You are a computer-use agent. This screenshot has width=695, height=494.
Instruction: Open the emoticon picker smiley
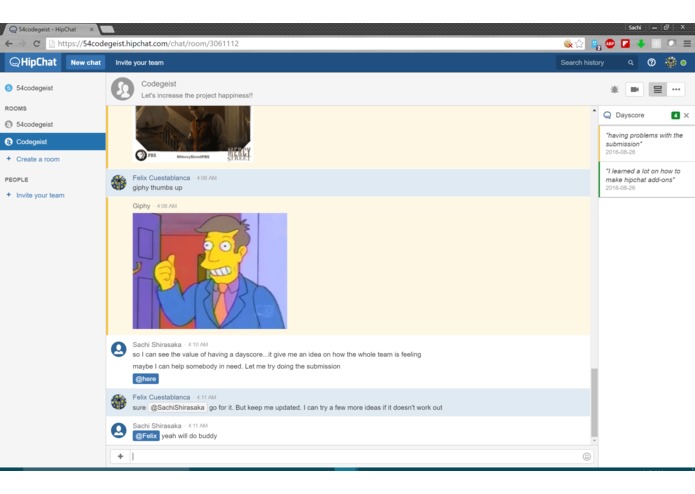586,456
